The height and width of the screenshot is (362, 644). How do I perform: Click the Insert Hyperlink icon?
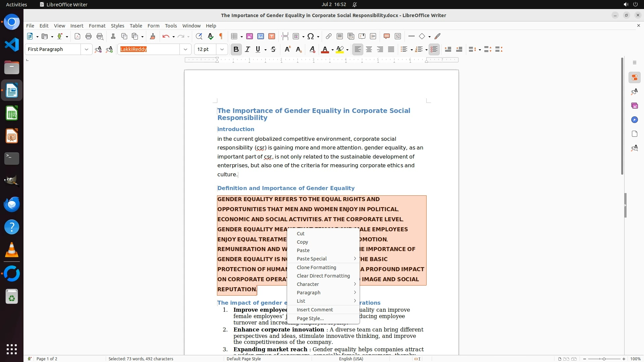329,36
